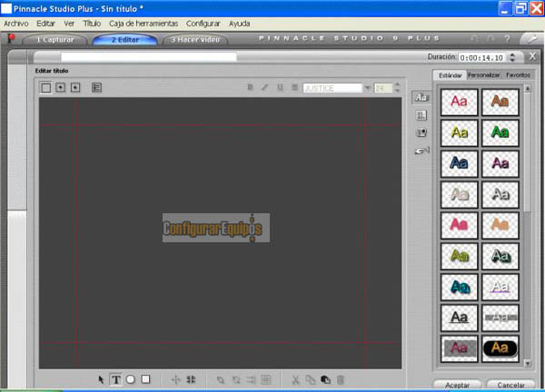Click the group objects icon
Screen dimensions: 545x392
[221, 380]
